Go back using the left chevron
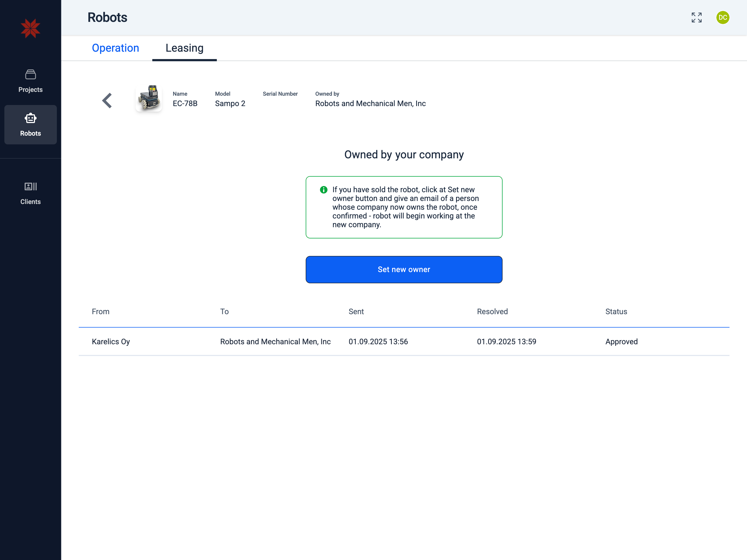Image resolution: width=747 pixels, height=560 pixels. [107, 101]
